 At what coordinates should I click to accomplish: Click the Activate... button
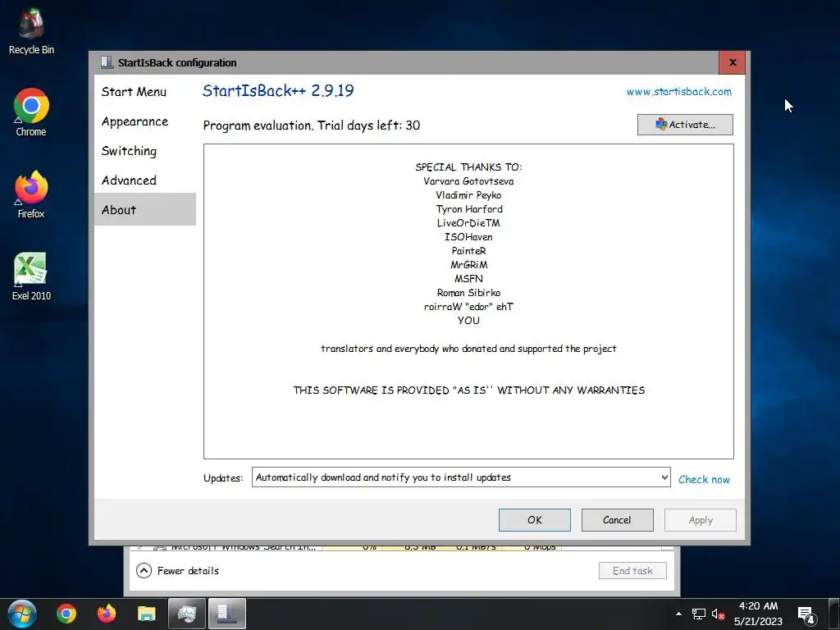(x=685, y=125)
